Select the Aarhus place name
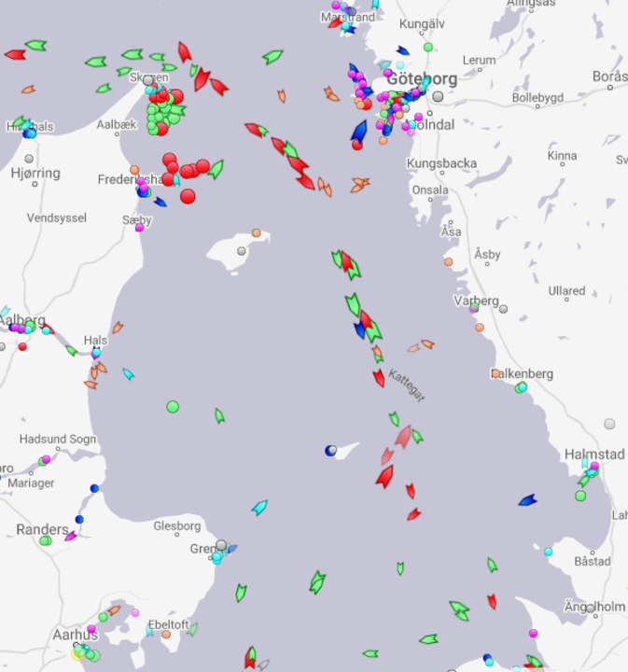 pyautogui.click(x=76, y=635)
